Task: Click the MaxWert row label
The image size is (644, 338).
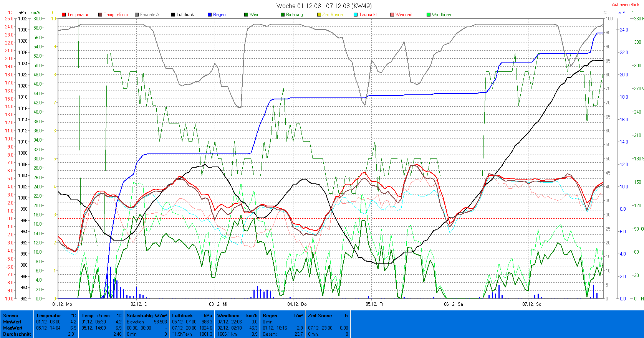Action: (x=13, y=328)
